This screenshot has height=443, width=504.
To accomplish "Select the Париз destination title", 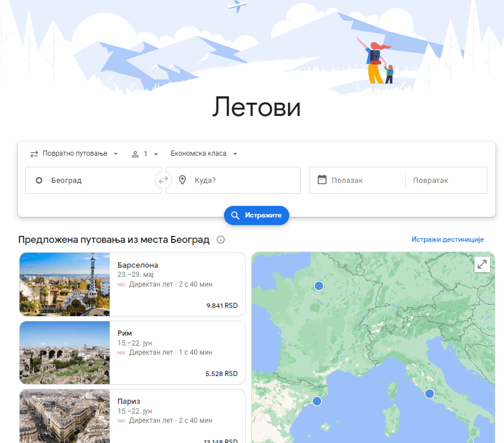I will 129,401.
